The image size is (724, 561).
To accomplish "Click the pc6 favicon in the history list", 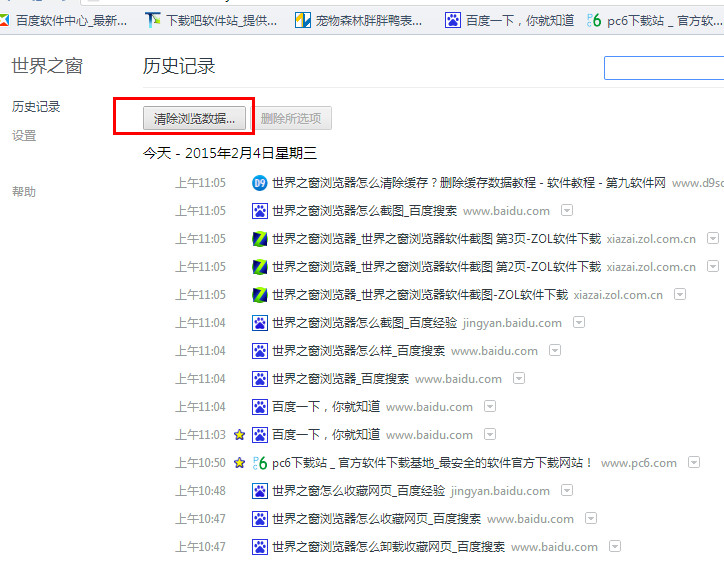I will click(260, 463).
